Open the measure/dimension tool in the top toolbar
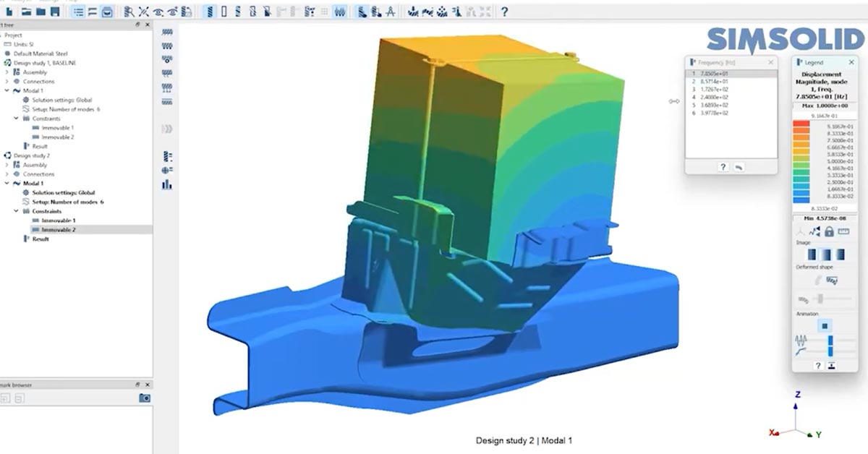 pos(391,12)
